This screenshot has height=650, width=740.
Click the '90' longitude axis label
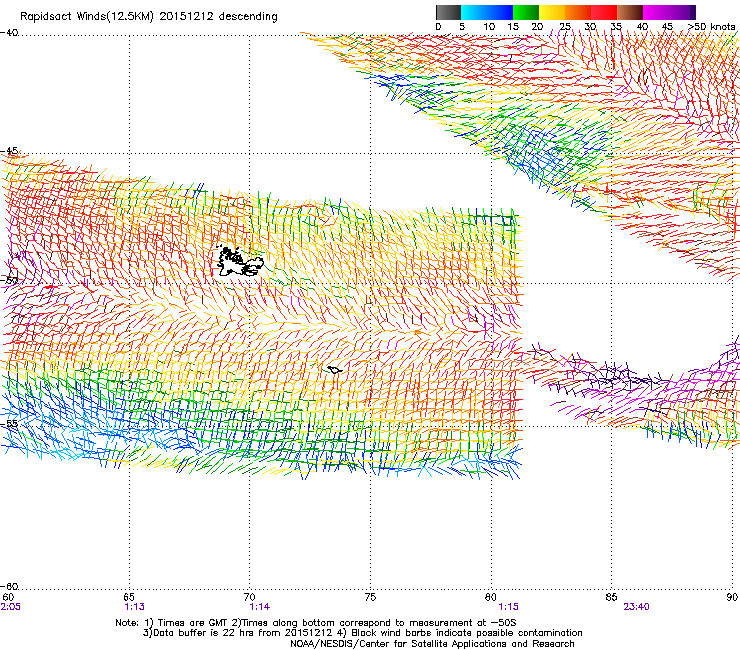click(732, 597)
